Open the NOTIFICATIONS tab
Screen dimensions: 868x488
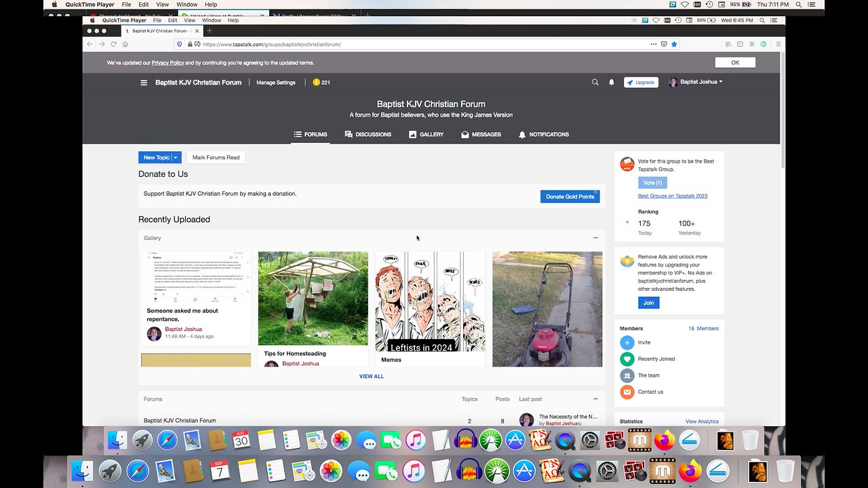(543, 134)
